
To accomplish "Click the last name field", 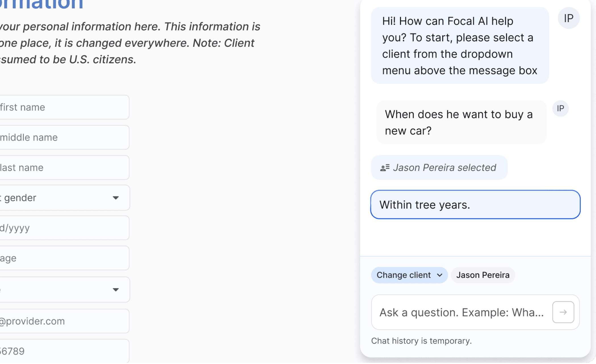I will (64, 168).
